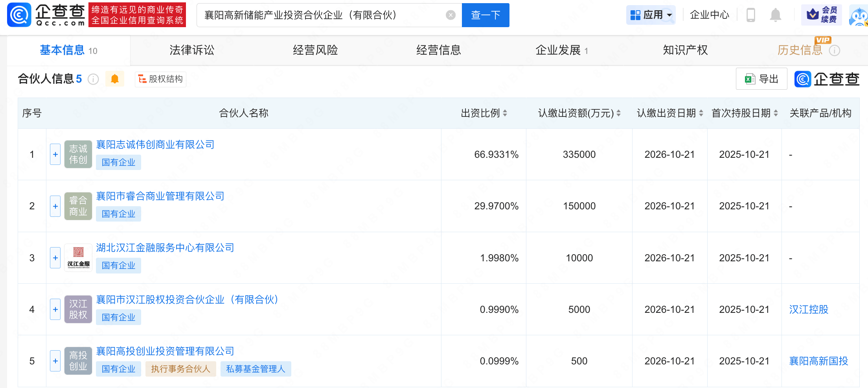This screenshot has height=388, width=868.
Task: Export partner table with 导出 button
Action: click(761, 79)
